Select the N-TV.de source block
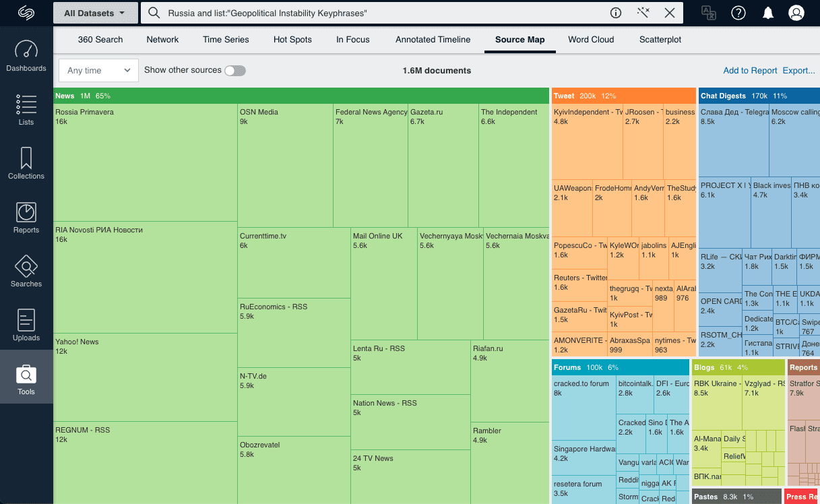The width and height of the screenshot is (820, 504). tap(294, 402)
